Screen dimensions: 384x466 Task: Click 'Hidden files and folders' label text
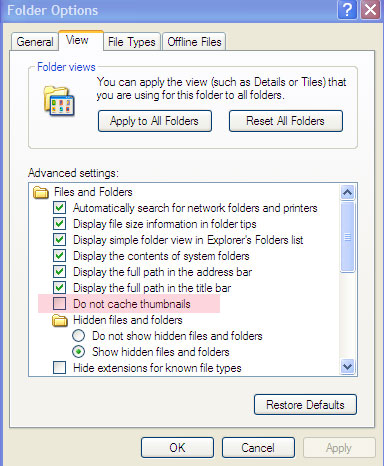128,320
